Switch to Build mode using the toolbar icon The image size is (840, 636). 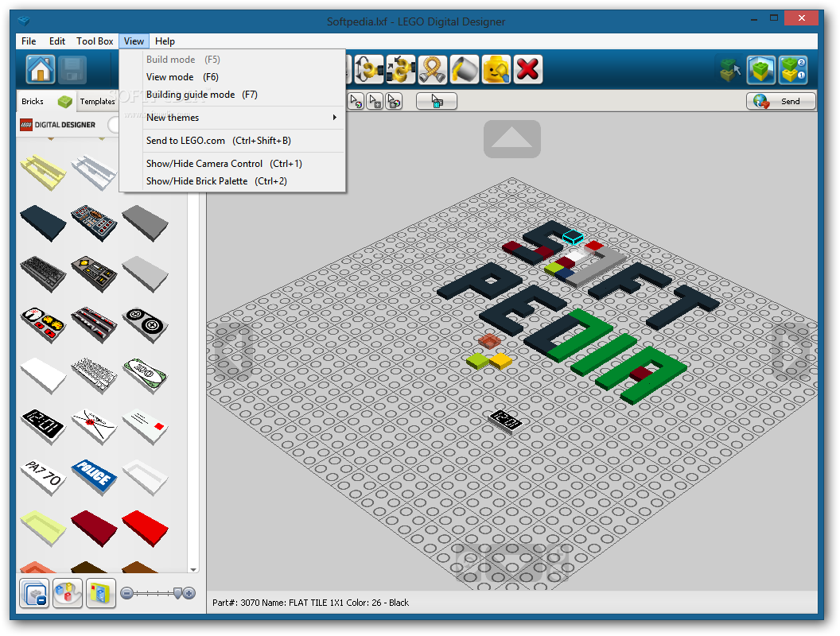(x=729, y=70)
